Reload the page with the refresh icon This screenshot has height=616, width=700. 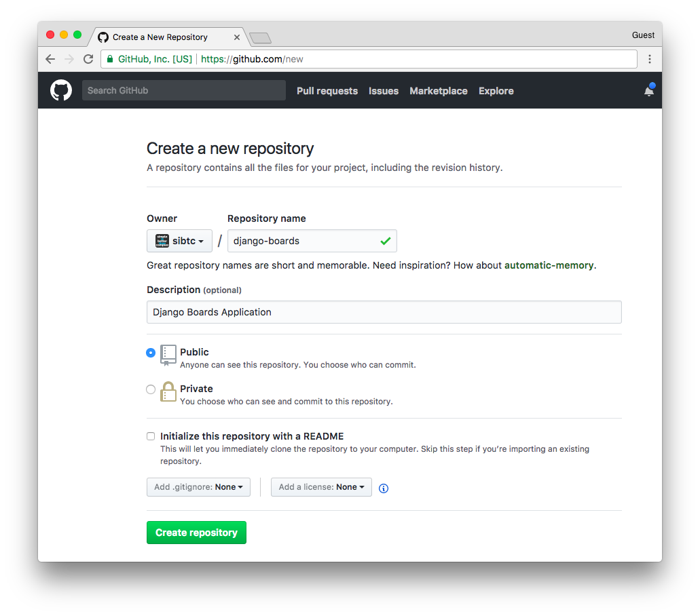point(88,59)
